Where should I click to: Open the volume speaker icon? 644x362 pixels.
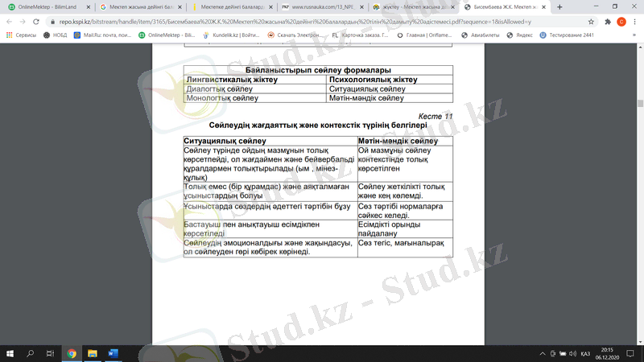(573, 354)
